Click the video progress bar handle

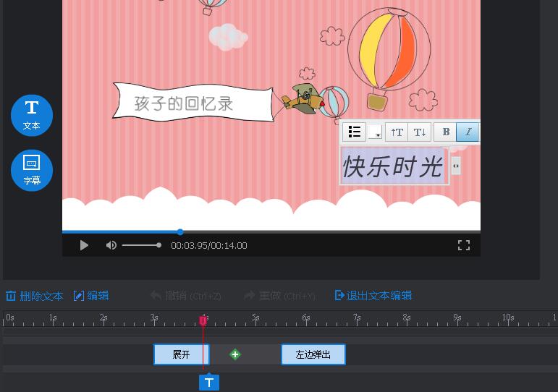[x=180, y=232]
